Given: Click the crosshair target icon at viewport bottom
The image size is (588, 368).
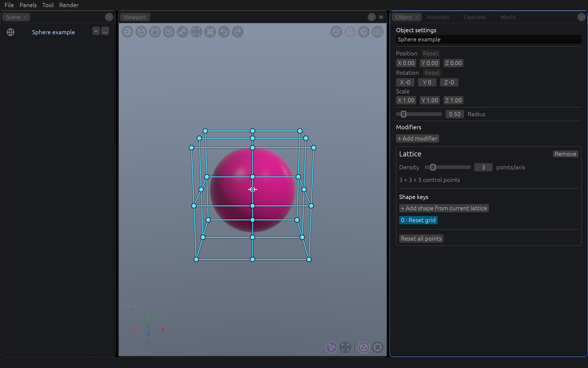Looking at the screenshot, I should tap(378, 347).
